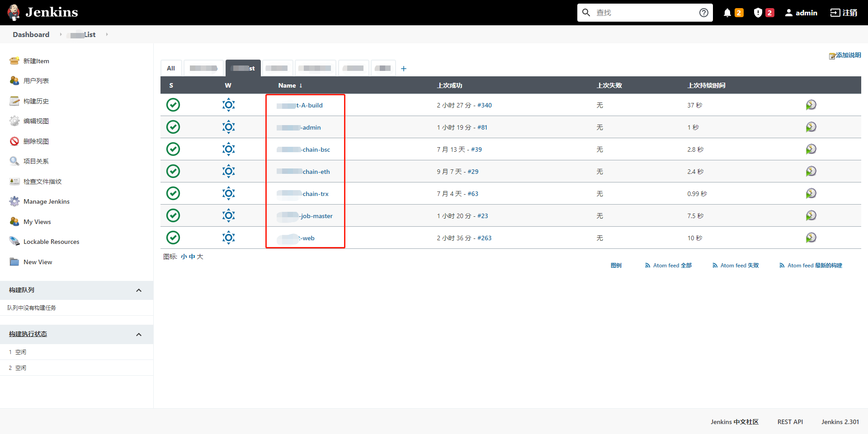Click the My Views icon
Viewport: 868px width, 434px height.
[14, 222]
